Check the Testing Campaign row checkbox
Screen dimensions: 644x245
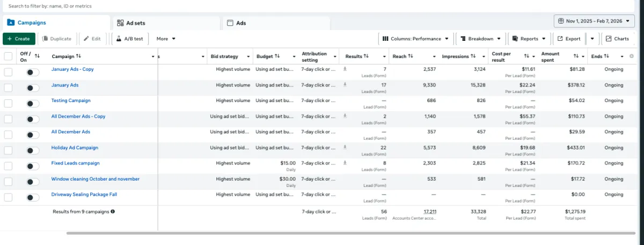(8, 103)
